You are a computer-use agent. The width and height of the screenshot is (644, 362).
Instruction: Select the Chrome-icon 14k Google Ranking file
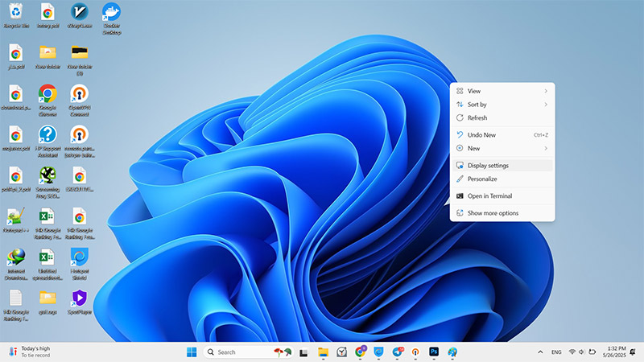[79, 224]
